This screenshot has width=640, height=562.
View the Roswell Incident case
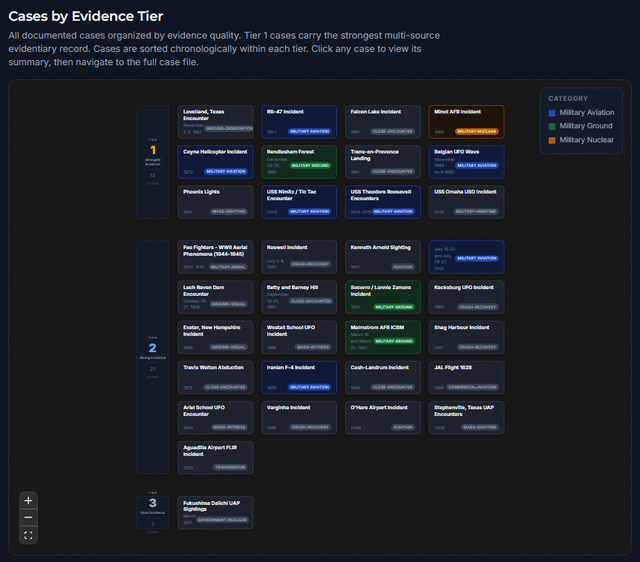click(x=299, y=257)
